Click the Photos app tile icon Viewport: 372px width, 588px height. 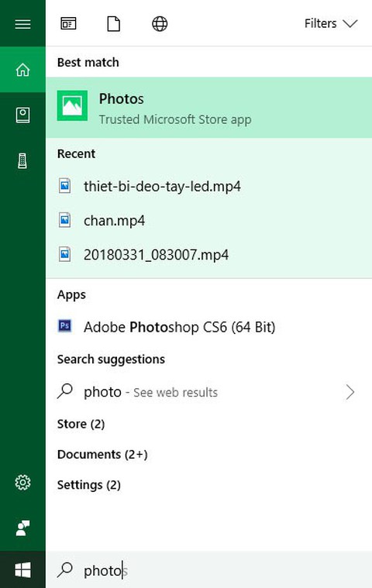point(72,106)
